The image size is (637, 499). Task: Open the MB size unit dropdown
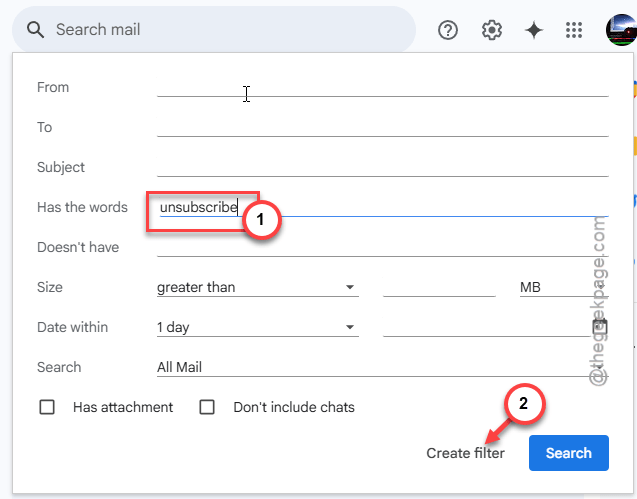564,287
